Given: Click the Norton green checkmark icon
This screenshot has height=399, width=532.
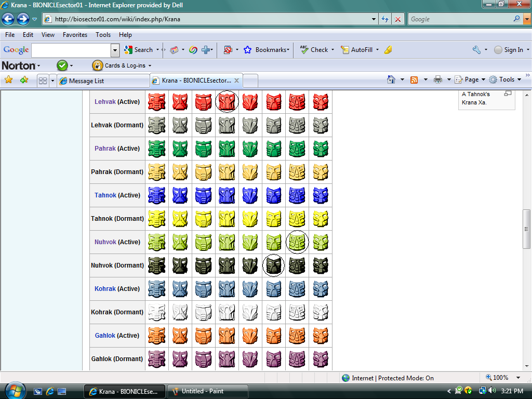Looking at the screenshot, I should (62, 65).
